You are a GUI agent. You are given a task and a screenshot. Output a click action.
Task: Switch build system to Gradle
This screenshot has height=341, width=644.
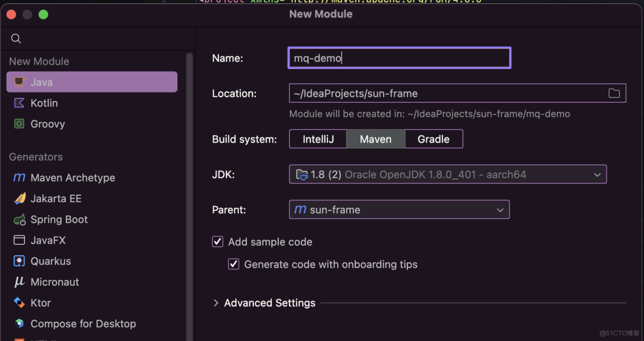434,139
